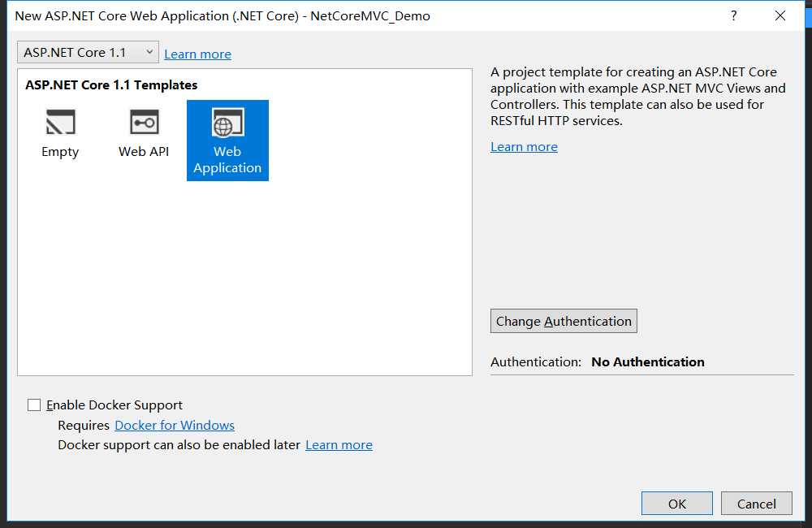Click the version dropdown arrow
Image resolution: width=812 pixels, height=528 pixels.
point(149,53)
